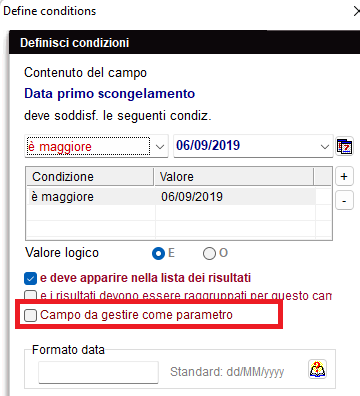Add condition with the plus button

(x=344, y=176)
